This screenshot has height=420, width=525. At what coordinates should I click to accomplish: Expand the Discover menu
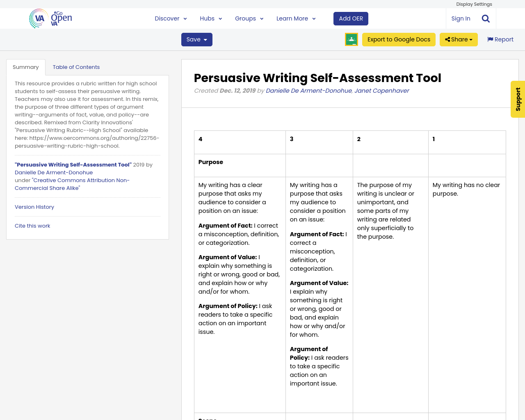click(171, 18)
